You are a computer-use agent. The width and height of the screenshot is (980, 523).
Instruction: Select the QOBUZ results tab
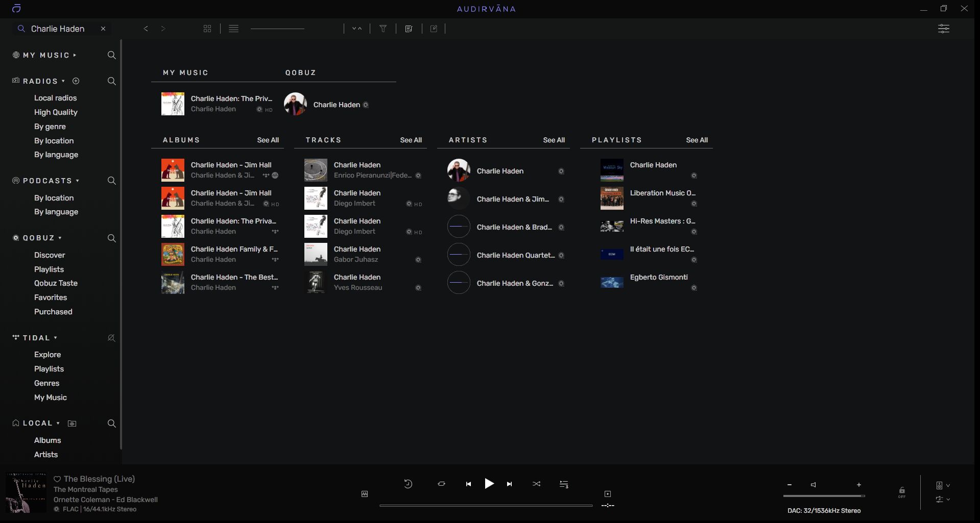click(301, 72)
